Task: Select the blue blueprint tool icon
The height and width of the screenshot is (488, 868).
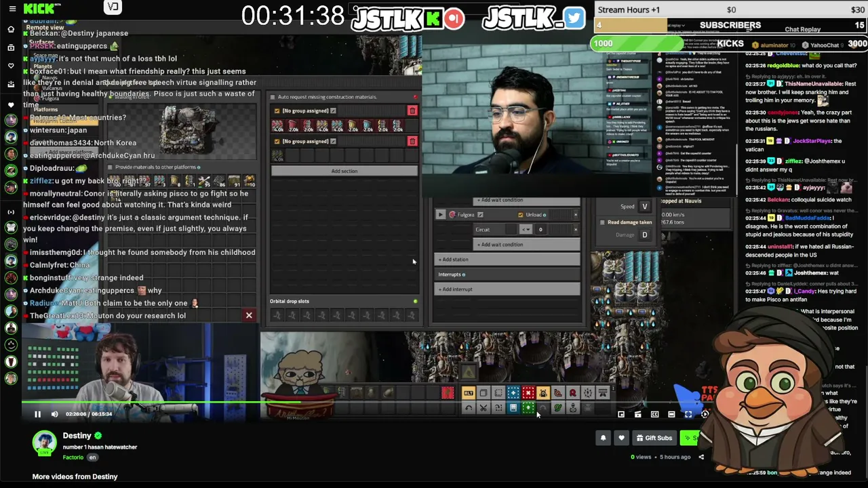Action: pos(513,393)
